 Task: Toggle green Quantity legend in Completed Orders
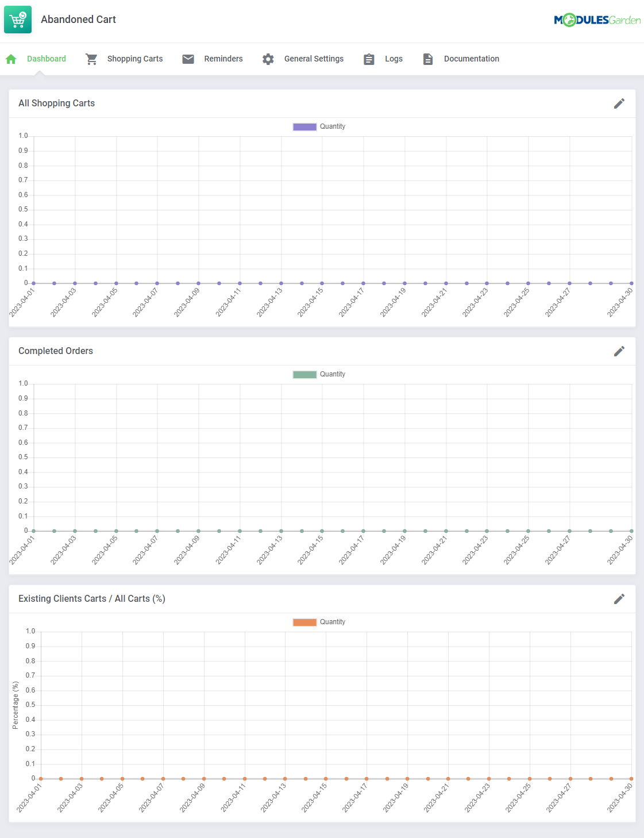305,375
